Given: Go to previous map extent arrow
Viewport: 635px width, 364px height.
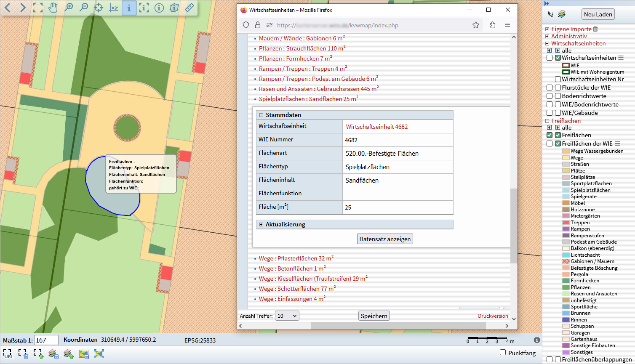Looking at the screenshot, I should (x=8, y=8).
